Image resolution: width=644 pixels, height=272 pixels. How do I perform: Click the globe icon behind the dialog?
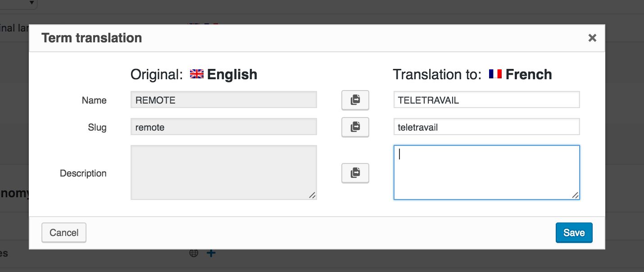coord(194,253)
